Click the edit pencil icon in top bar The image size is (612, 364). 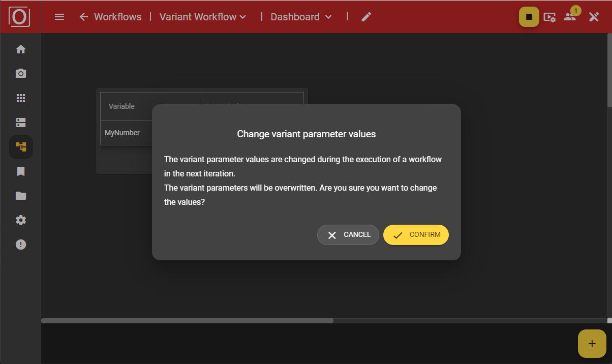pyautogui.click(x=366, y=17)
